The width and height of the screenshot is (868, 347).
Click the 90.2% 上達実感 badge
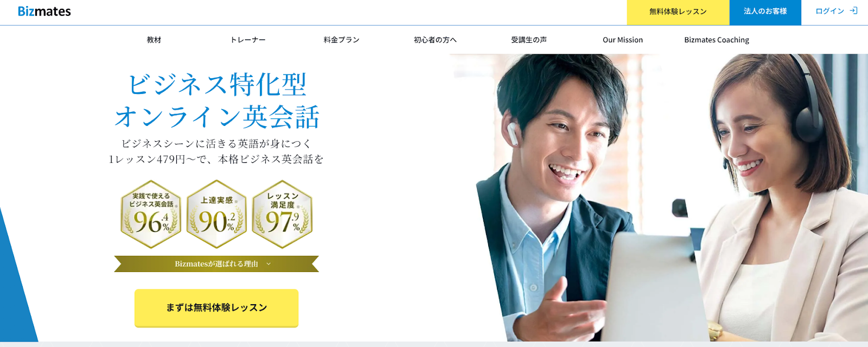(x=216, y=214)
